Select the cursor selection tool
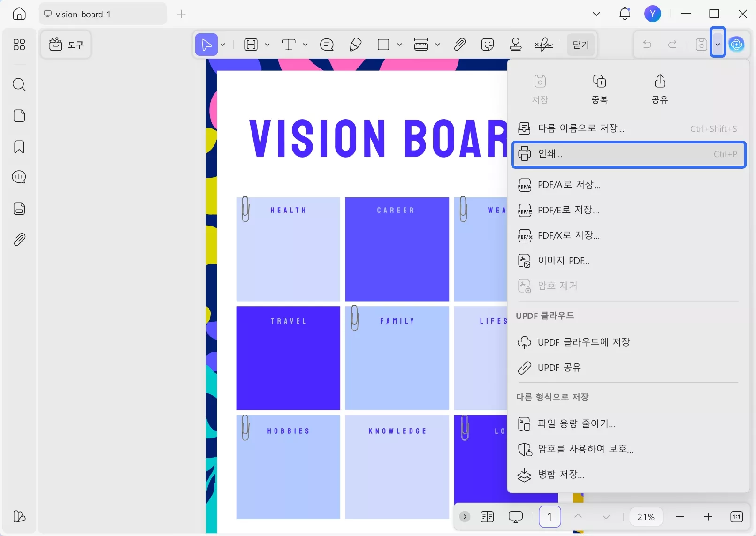Image resolution: width=756 pixels, height=536 pixels. tap(206, 45)
